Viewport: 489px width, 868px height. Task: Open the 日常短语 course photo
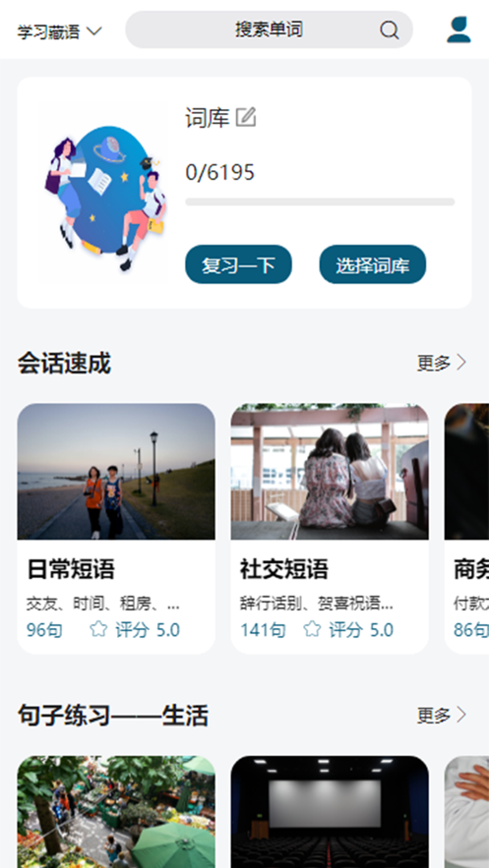116,472
